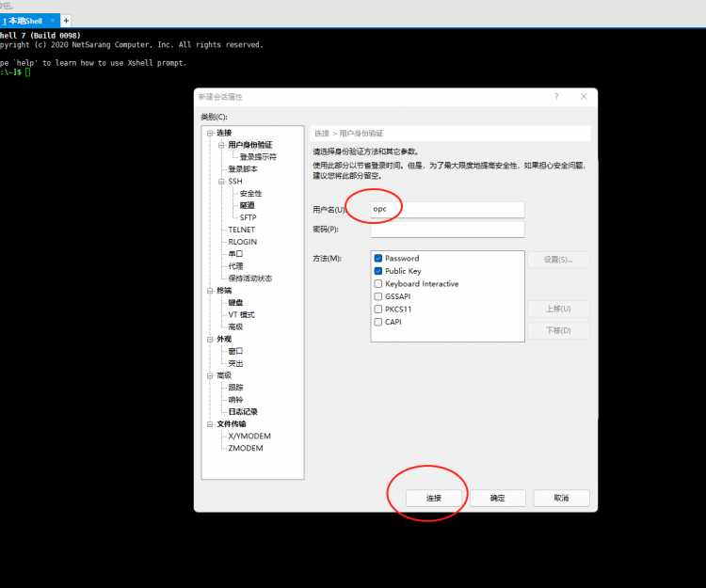
Task: Close the 新建会话属性 dialog
Action: [584, 96]
